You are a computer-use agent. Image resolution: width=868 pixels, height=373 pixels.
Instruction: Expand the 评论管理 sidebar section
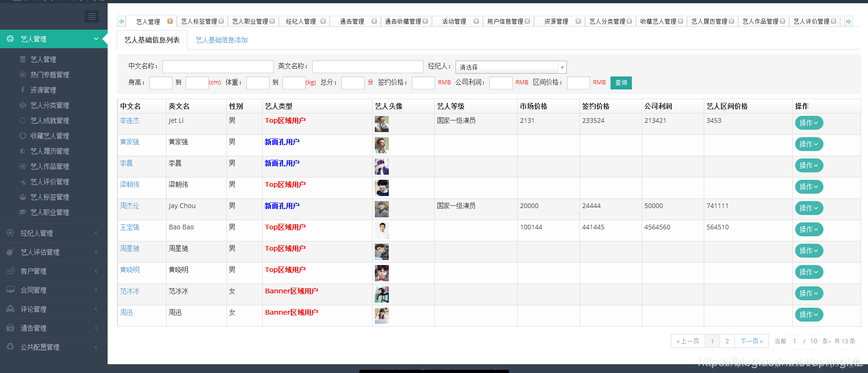pos(96,309)
